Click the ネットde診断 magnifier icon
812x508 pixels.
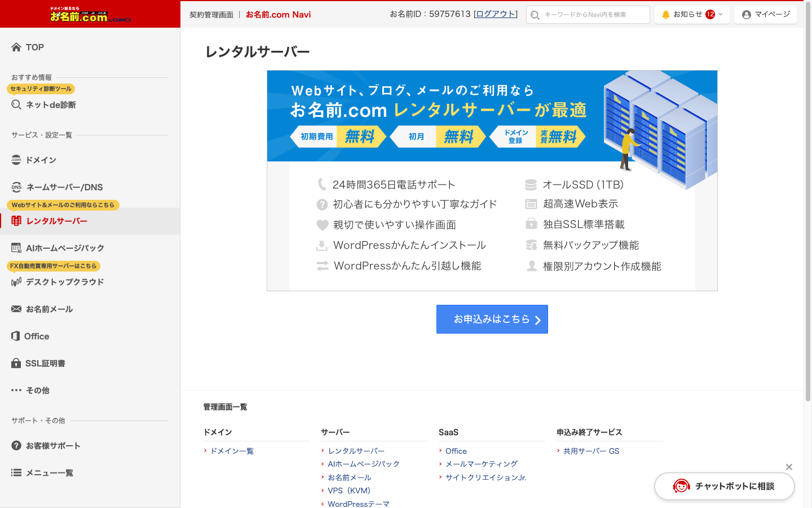[x=16, y=104]
